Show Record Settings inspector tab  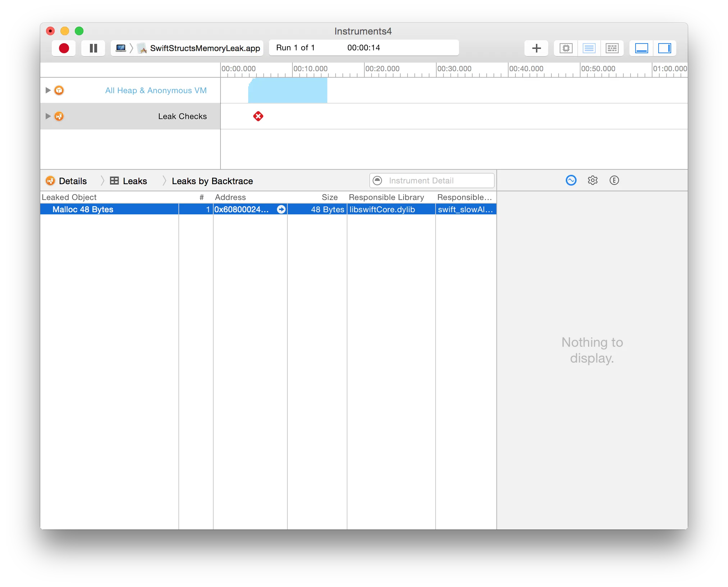pyautogui.click(x=571, y=180)
